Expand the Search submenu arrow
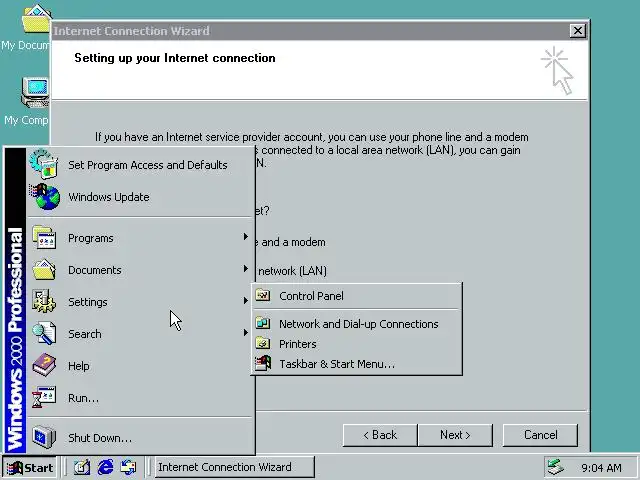This screenshot has height=480, width=640. pos(245,333)
